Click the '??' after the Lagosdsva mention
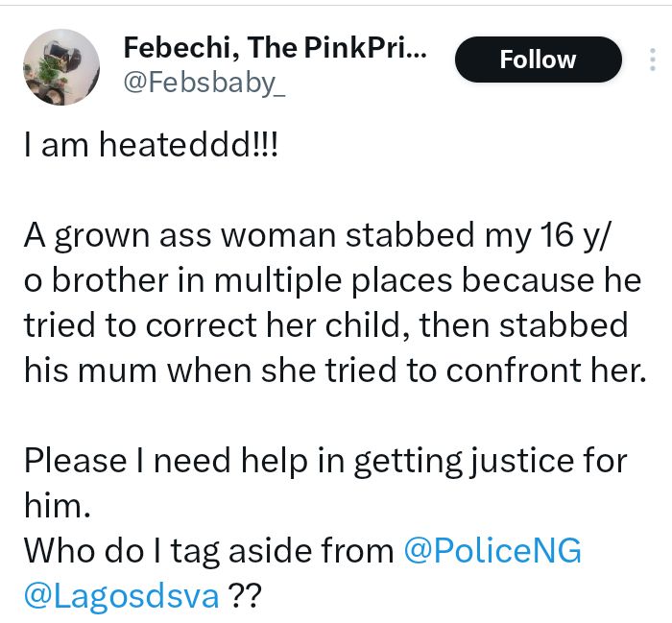 (x=245, y=595)
